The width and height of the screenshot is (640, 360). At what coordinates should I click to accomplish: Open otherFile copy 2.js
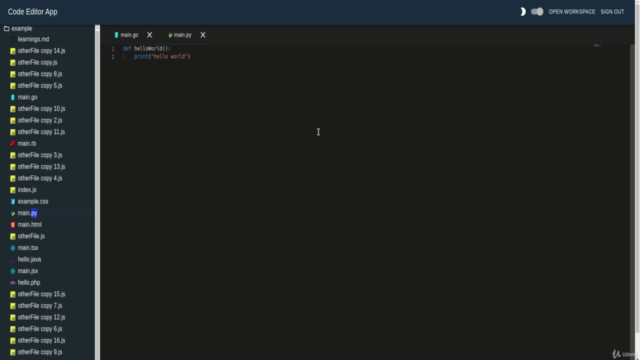click(40, 120)
